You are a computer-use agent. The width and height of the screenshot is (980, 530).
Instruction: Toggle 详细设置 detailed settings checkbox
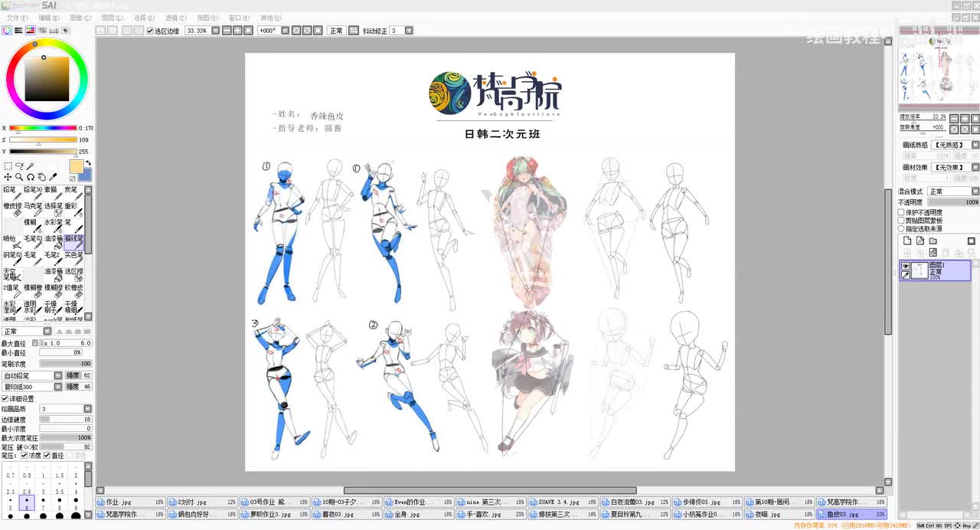coord(5,399)
